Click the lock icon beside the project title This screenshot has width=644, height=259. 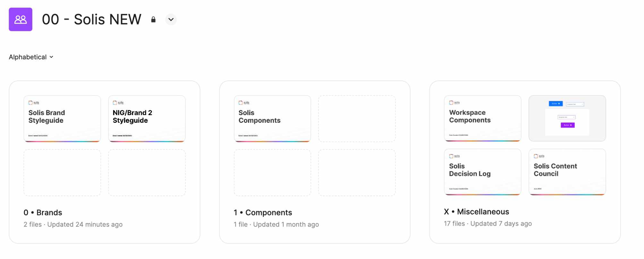153,20
